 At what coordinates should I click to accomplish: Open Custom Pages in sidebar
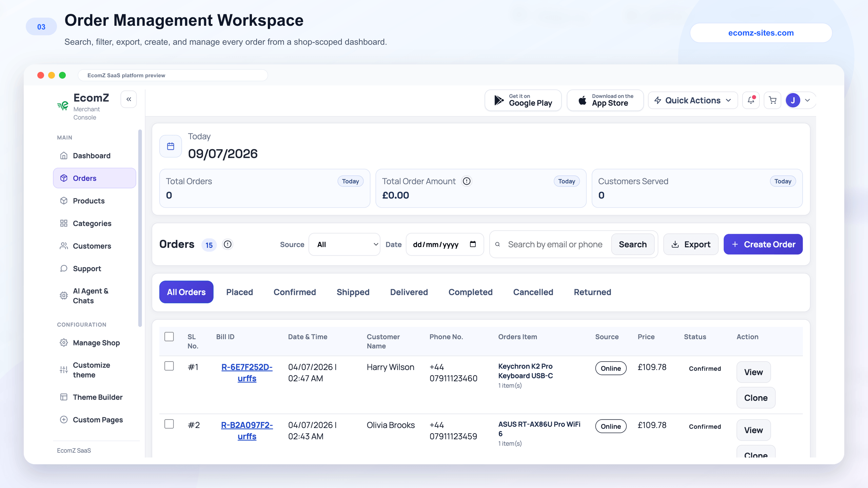pyautogui.click(x=94, y=420)
